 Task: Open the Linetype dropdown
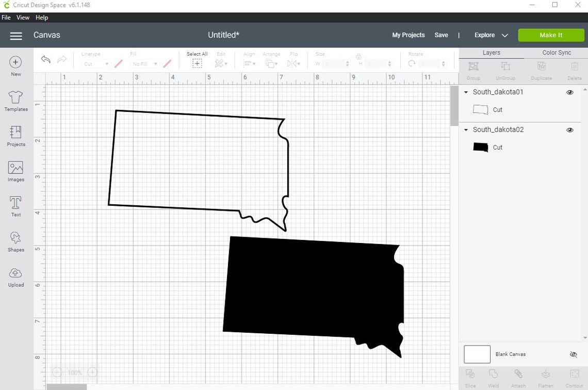tap(95, 63)
